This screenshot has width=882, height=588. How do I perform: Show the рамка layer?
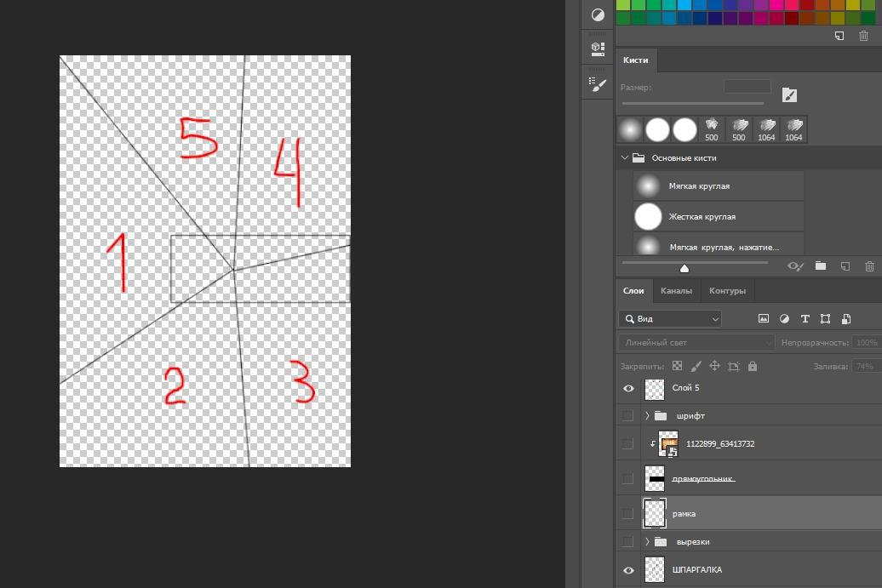pos(628,514)
